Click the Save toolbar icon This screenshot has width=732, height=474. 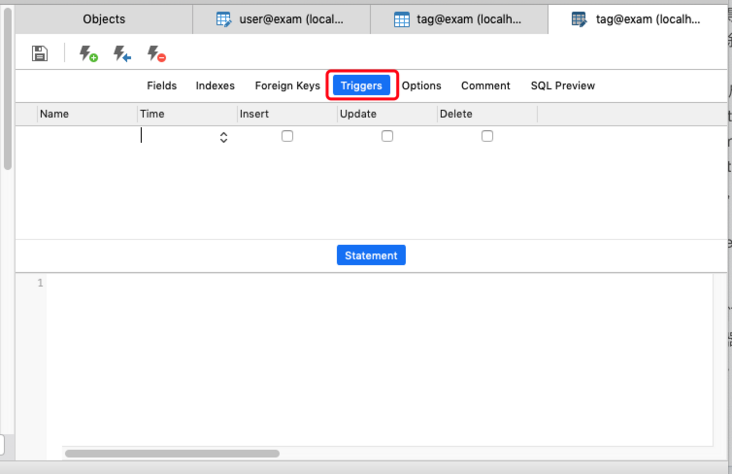40,53
